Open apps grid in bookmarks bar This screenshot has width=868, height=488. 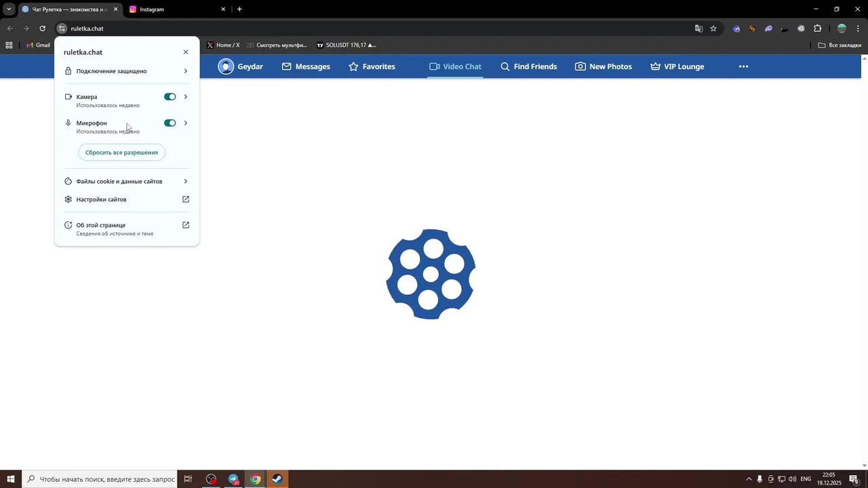9,45
